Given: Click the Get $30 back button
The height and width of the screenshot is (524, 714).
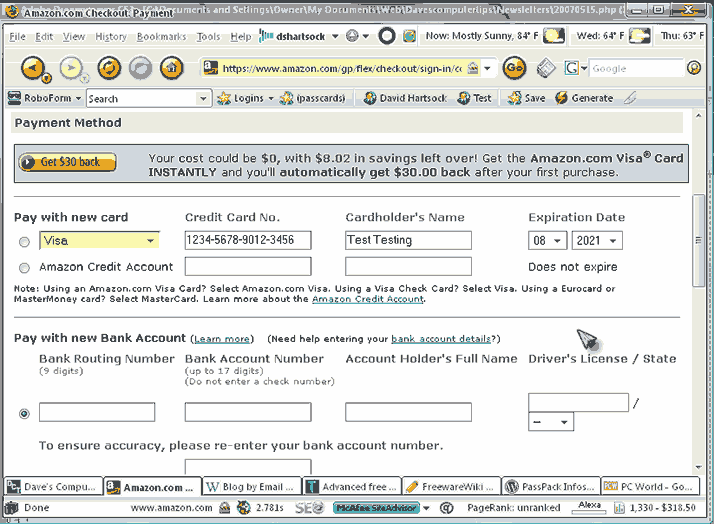Looking at the screenshot, I should coord(67,162).
